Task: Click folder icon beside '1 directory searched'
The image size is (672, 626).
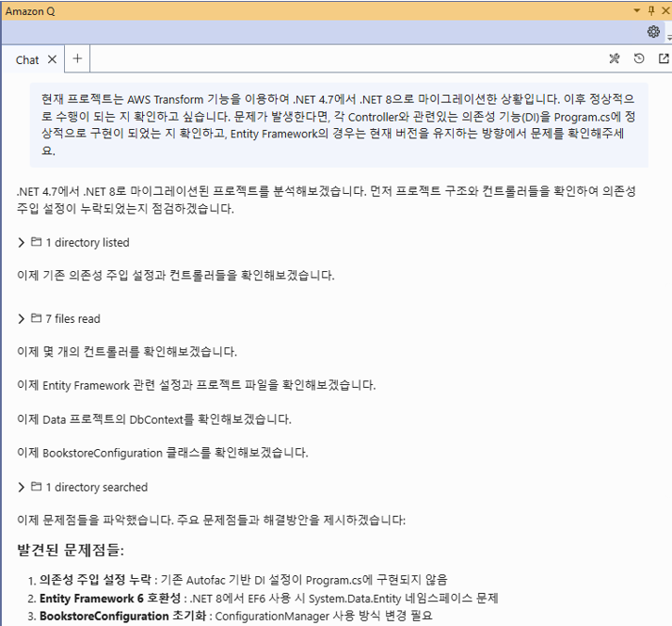Action: point(37,487)
